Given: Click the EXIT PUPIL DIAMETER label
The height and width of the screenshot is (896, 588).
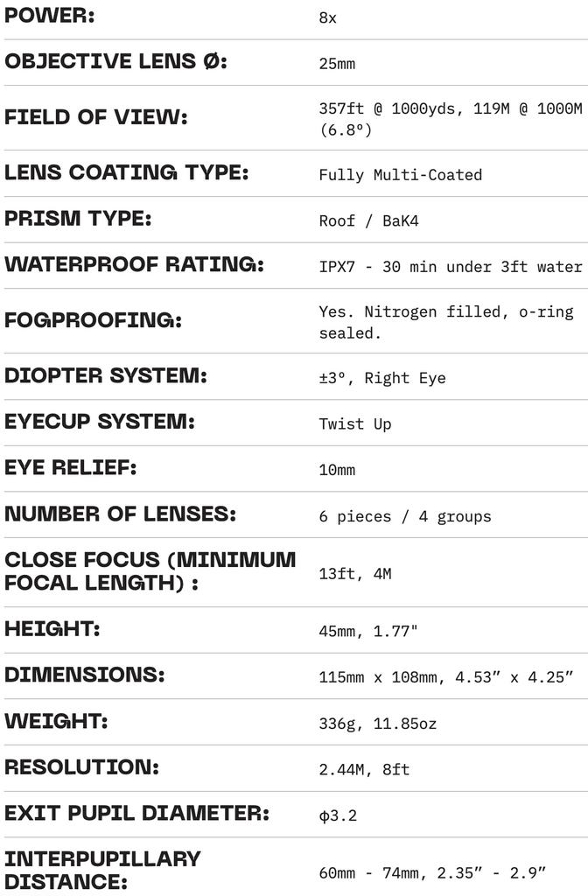Looking at the screenshot, I should click(136, 814).
